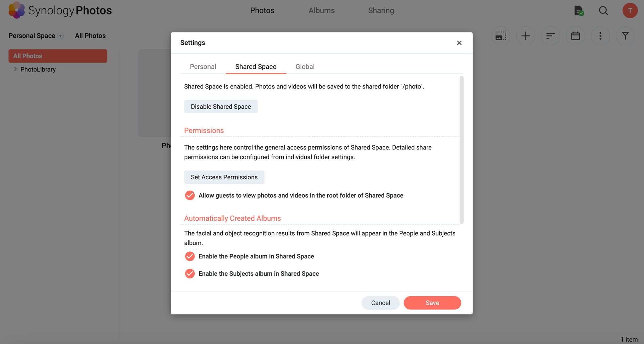Viewport: 644px width, 344px height.
Task: Uncheck allow guests to view photos
Action: click(190, 195)
